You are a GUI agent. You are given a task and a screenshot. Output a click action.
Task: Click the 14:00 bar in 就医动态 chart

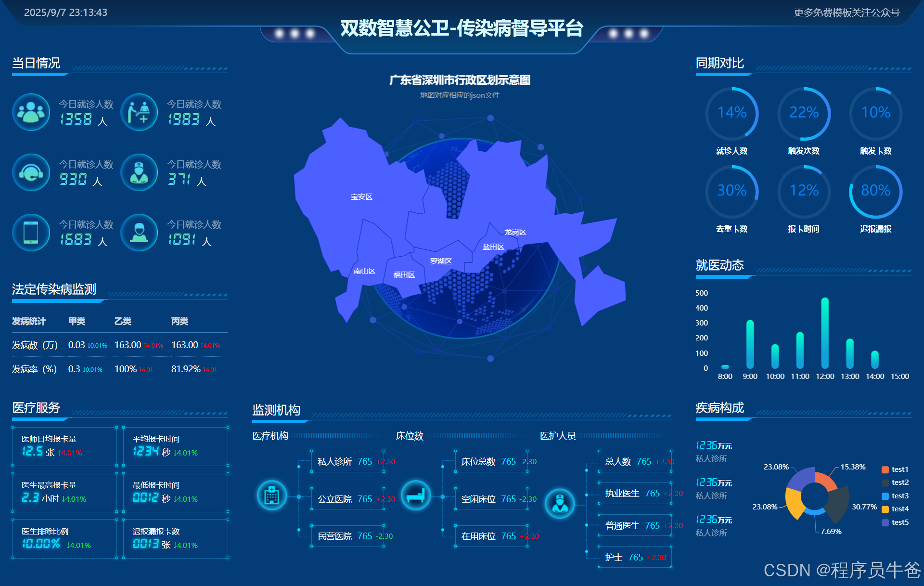[875, 360]
